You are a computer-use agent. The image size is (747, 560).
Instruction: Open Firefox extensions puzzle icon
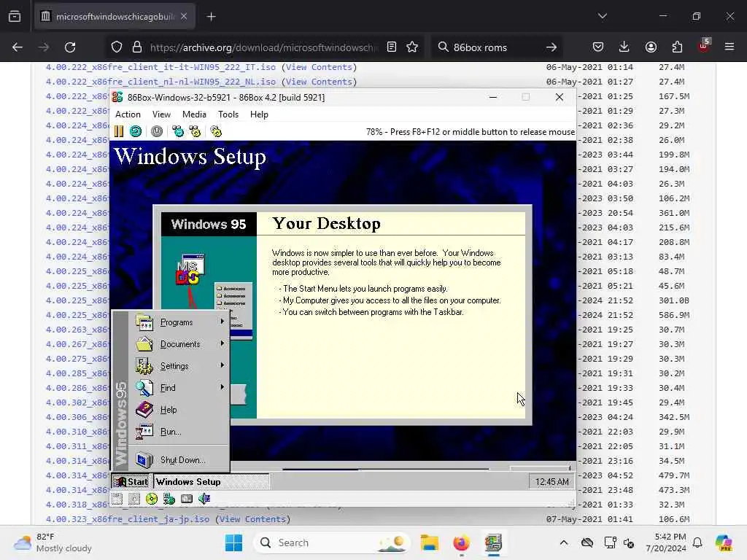pyautogui.click(x=677, y=47)
